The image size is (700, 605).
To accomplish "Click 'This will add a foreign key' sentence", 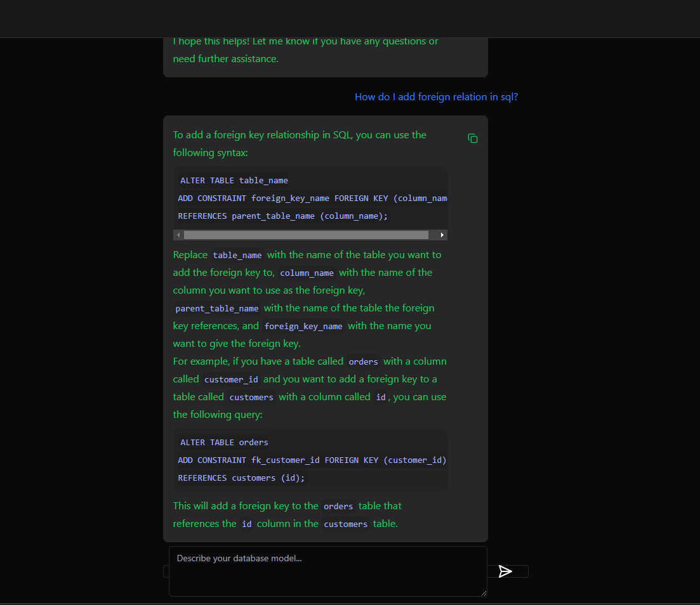I will pyautogui.click(x=287, y=514).
